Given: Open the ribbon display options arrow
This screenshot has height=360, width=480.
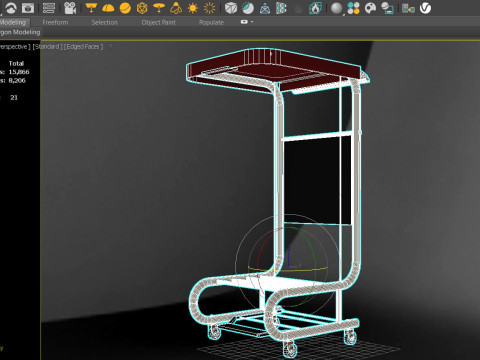Looking at the screenshot, I should click(x=252, y=22).
